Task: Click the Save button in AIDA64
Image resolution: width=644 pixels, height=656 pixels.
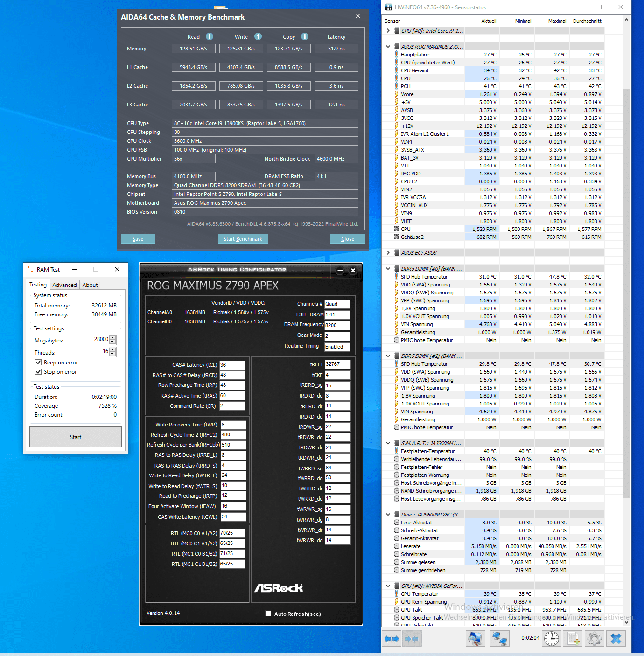Action: pyautogui.click(x=138, y=239)
